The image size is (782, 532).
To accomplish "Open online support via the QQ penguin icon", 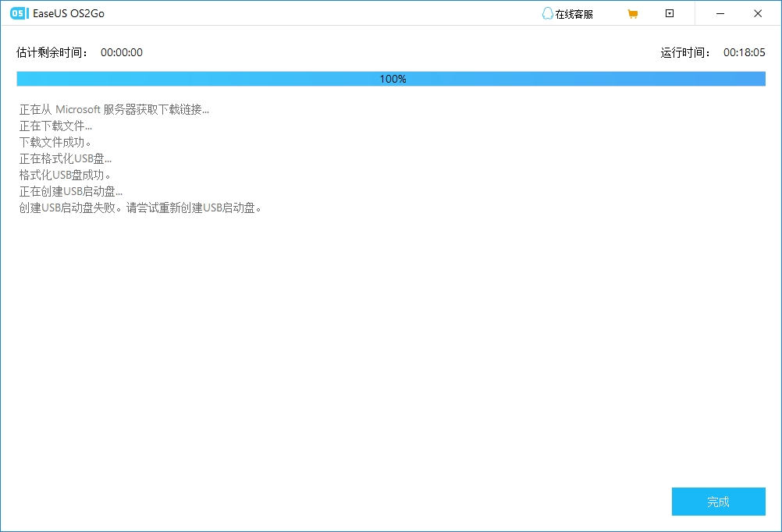I will coord(548,13).
